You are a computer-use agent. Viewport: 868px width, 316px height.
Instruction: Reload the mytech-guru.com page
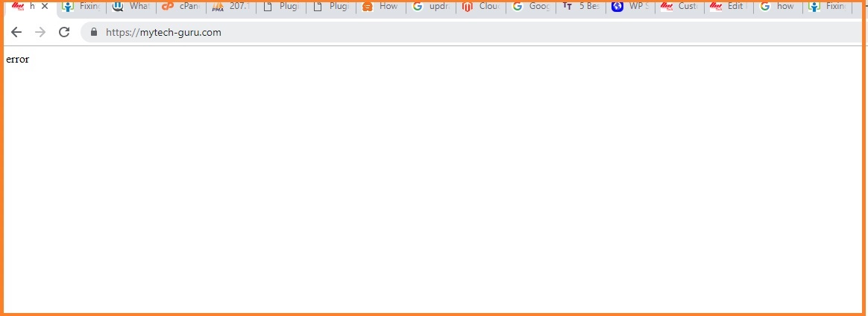(64, 32)
